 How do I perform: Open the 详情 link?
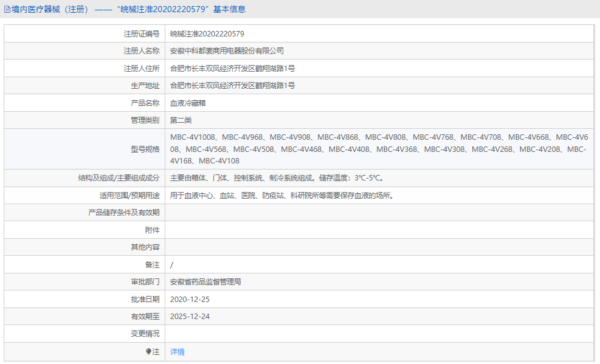[177, 352]
